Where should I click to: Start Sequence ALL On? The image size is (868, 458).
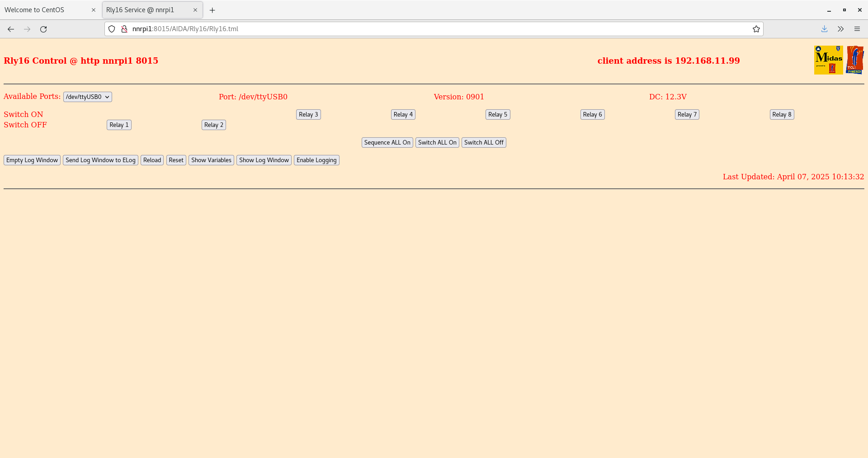(x=387, y=142)
